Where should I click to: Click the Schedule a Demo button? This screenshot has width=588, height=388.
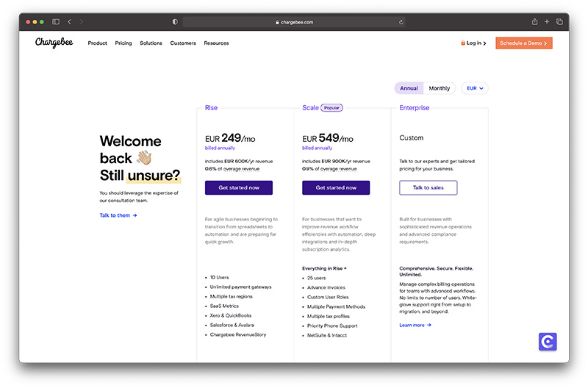(523, 43)
